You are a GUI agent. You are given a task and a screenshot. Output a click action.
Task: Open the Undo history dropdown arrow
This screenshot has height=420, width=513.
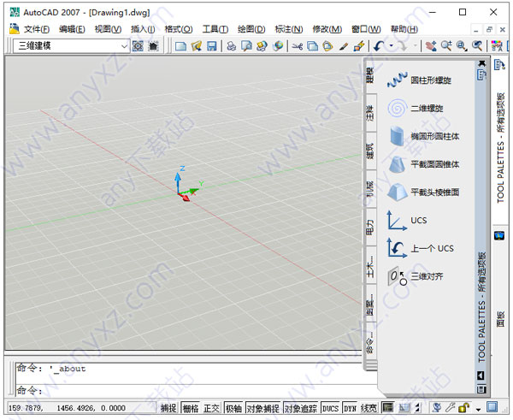pyautogui.click(x=392, y=46)
